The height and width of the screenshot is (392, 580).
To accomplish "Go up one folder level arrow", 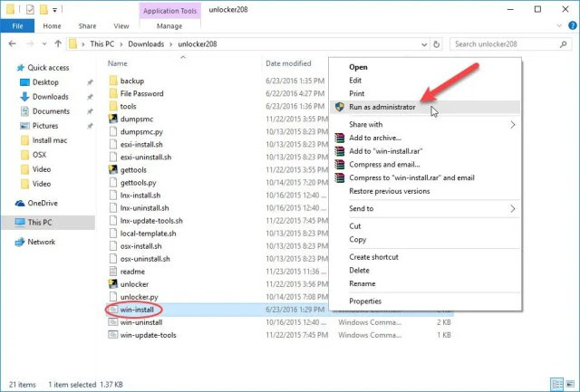I will coord(58,44).
